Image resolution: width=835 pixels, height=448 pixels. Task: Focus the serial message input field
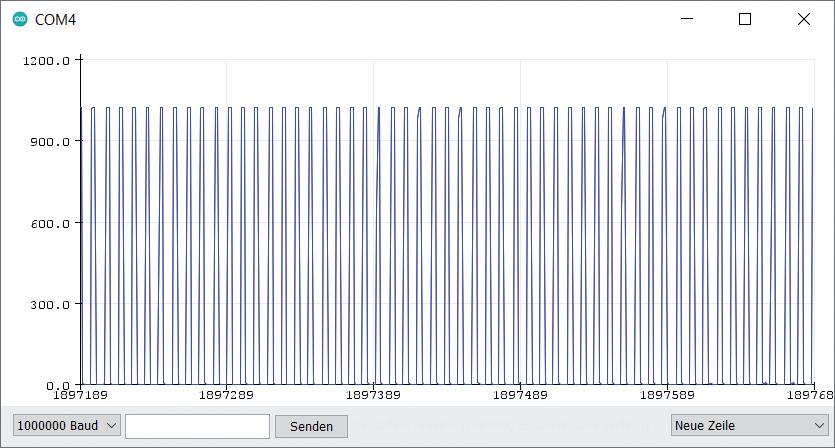tap(198, 427)
